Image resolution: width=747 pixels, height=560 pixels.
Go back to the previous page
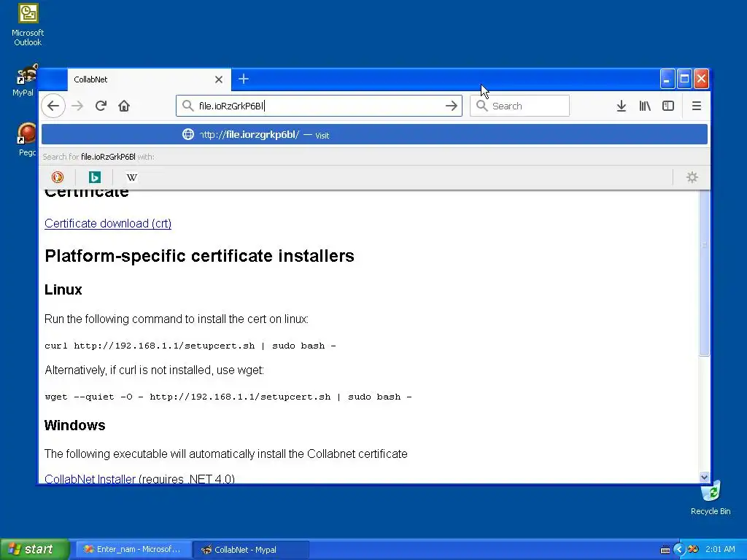pos(53,106)
